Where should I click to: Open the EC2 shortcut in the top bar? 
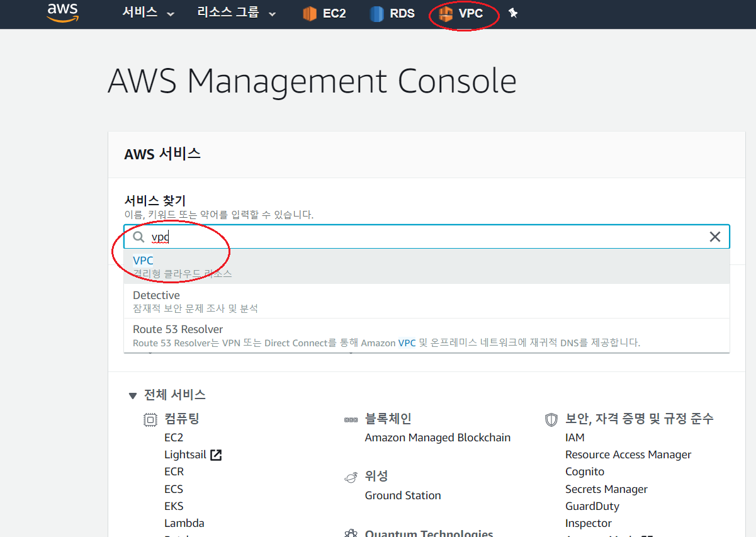pos(324,13)
